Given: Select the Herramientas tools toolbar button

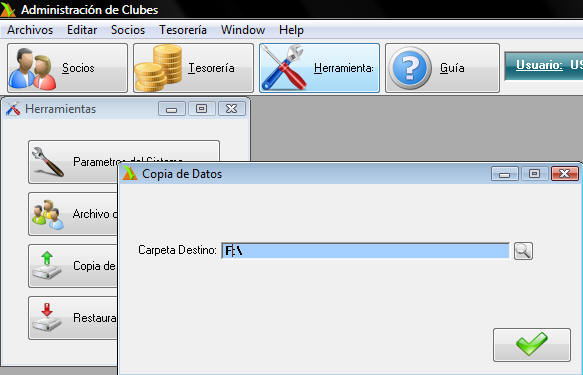Looking at the screenshot, I should [x=319, y=68].
